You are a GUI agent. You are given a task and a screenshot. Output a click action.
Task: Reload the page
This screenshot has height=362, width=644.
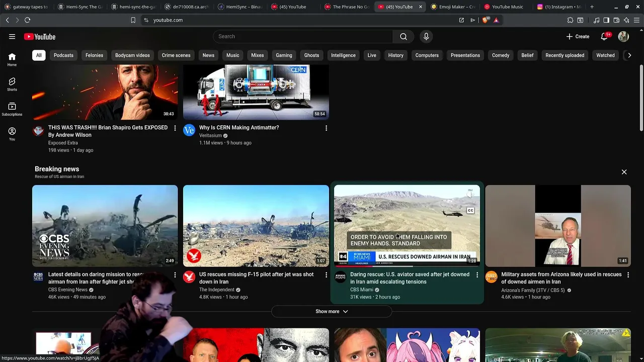click(x=27, y=20)
